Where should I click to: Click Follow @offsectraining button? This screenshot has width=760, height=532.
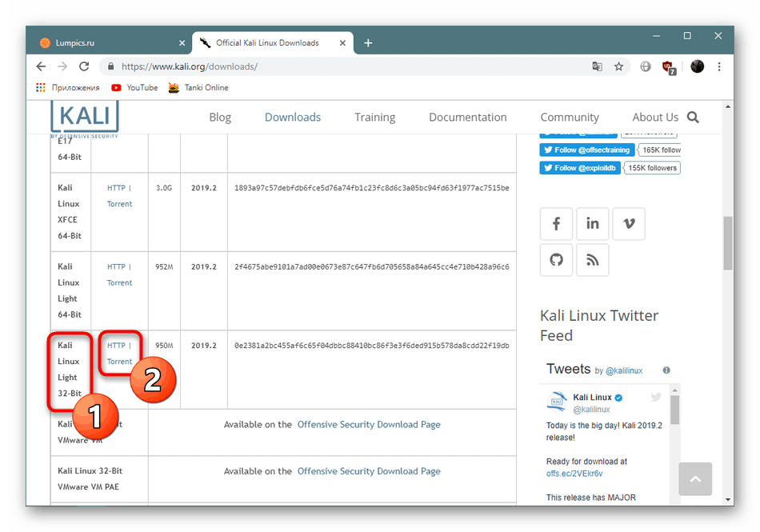pyautogui.click(x=587, y=150)
